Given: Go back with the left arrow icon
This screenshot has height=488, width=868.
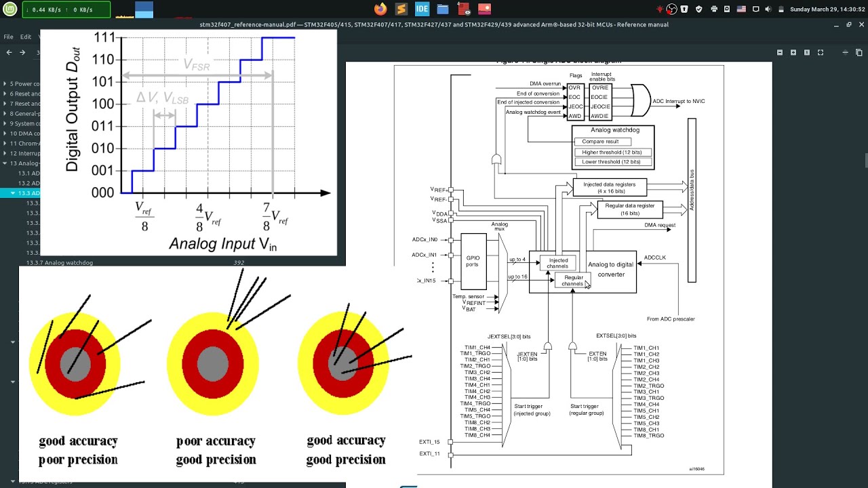Looking at the screenshot, I should tap(9, 52).
